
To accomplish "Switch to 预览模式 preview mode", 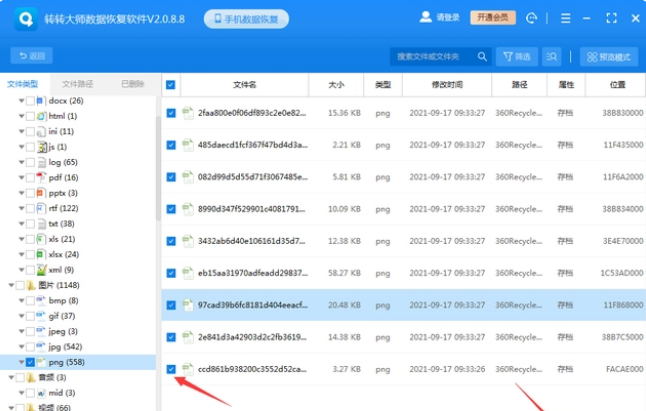I will pos(608,57).
